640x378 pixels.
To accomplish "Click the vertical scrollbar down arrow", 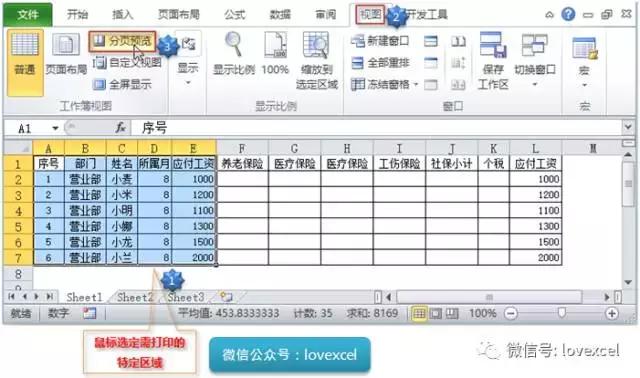I will click(628, 282).
